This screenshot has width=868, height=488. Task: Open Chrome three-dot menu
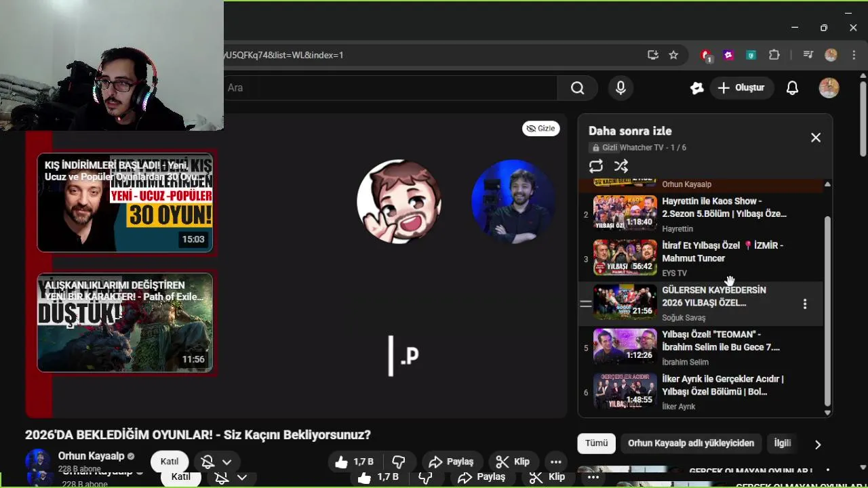(x=854, y=55)
